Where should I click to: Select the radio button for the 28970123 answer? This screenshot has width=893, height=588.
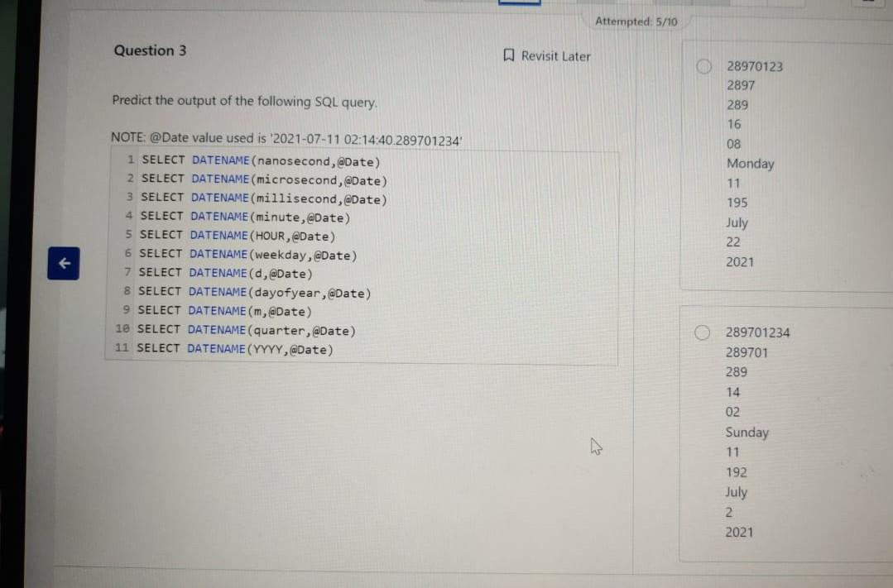coord(703,66)
